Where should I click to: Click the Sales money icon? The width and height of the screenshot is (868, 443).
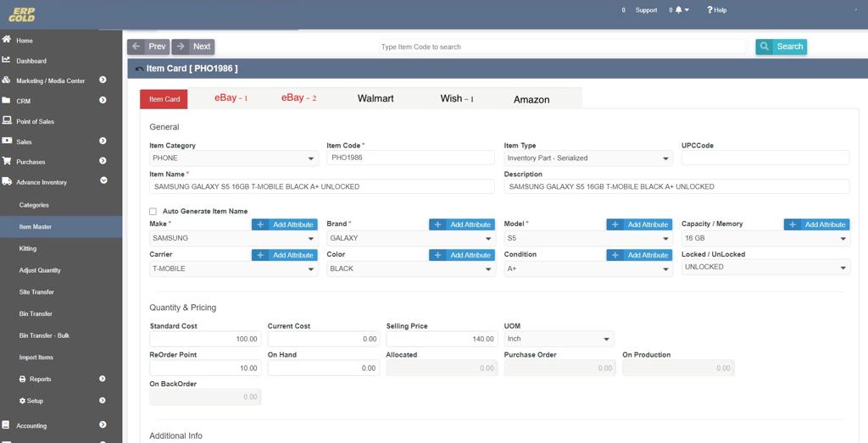click(7, 141)
